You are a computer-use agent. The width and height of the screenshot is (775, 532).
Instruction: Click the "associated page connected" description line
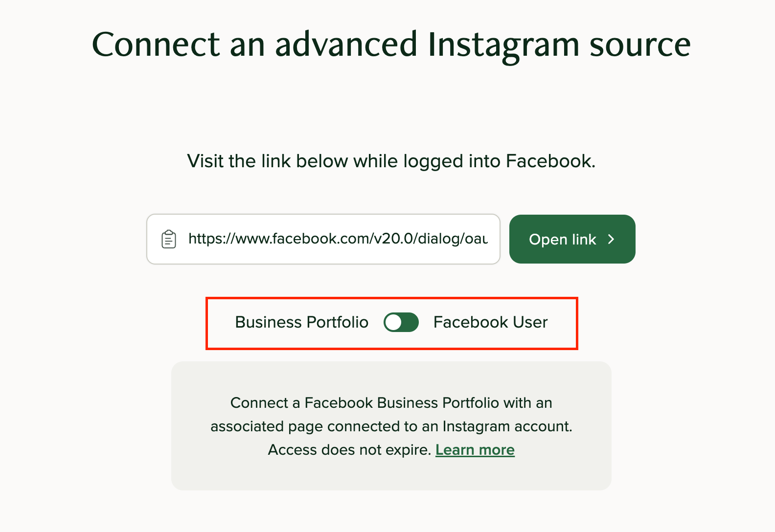pos(391,426)
